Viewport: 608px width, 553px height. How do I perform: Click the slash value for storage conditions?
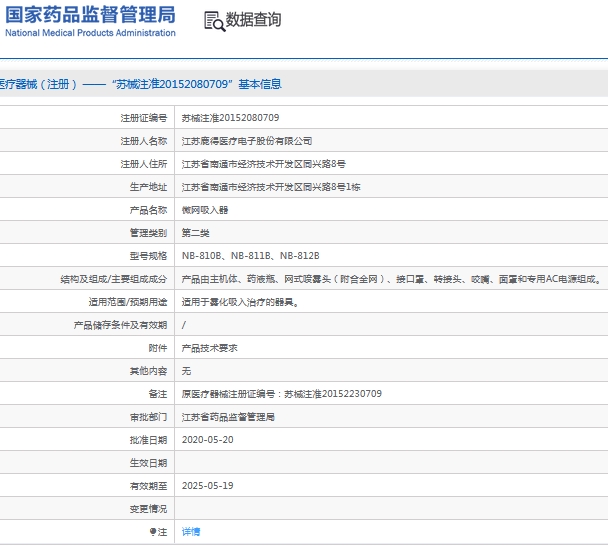(184, 325)
